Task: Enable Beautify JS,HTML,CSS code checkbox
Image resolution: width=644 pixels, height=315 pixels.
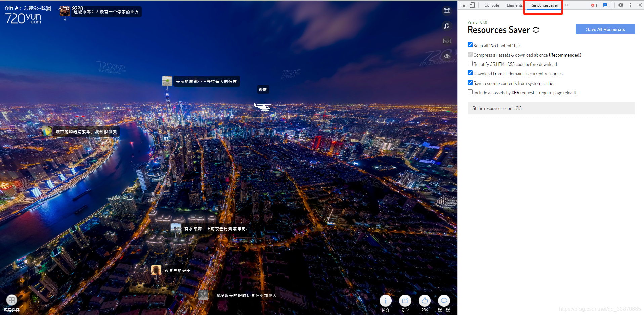Action: click(470, 64)
